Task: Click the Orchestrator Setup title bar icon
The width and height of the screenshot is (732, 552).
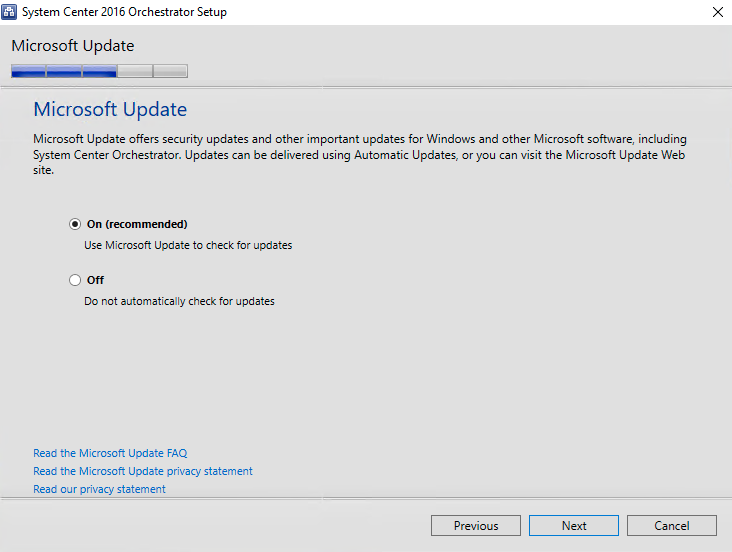Action: [10, 12]
